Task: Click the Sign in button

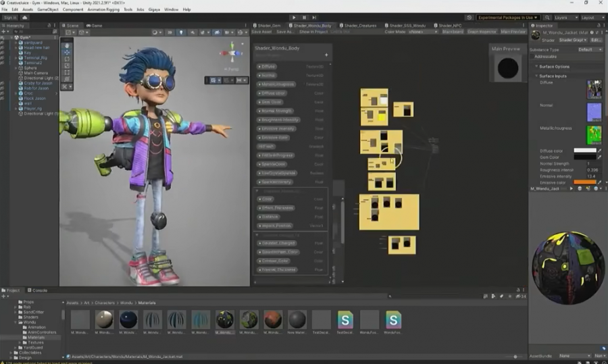Action: [x=10, y=18]
